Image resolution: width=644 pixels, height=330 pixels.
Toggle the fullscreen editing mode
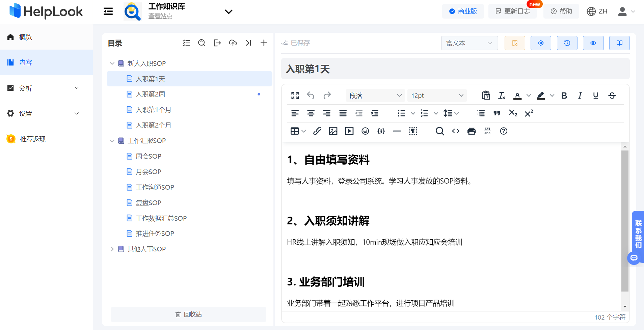pos(295,95)
